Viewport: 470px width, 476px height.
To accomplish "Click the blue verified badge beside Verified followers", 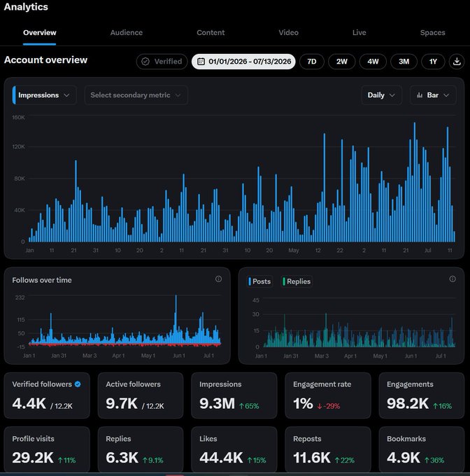I will pyautogui.click(x=78, y=384).
